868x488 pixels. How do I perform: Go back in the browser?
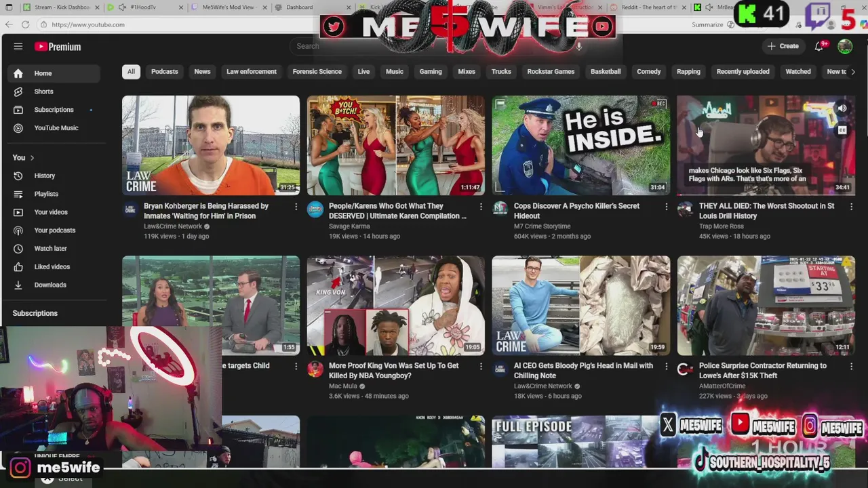(9, 24)
